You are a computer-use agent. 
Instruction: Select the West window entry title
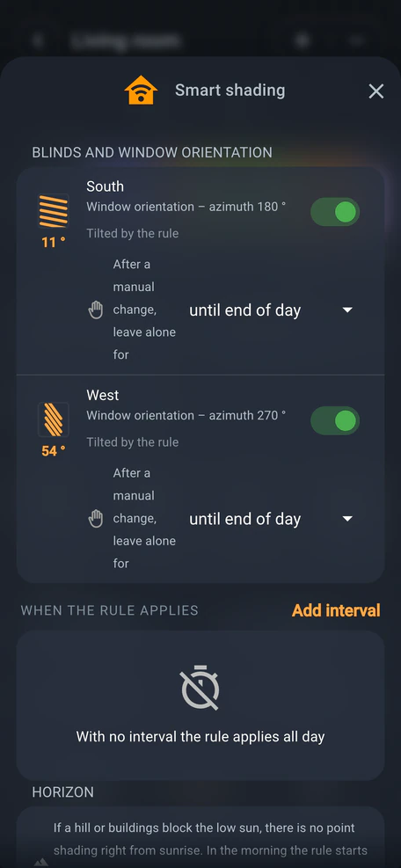pyautogui.click(x=103, y=395)
